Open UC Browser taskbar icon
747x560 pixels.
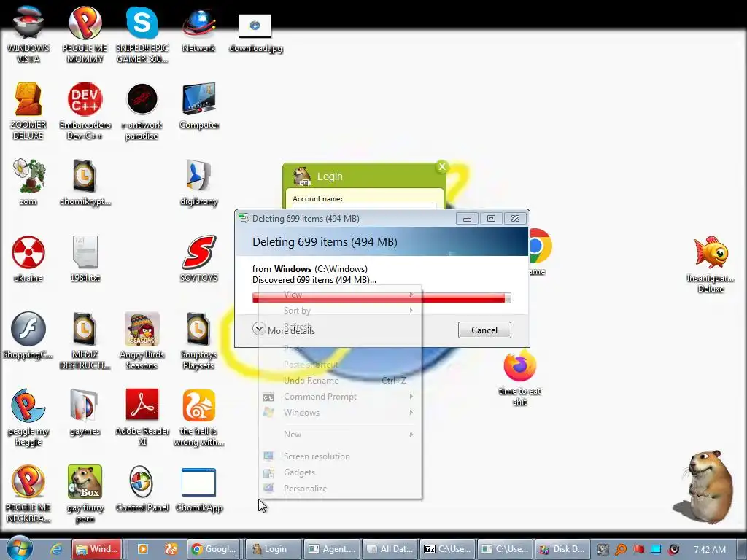tap(171, 549)
